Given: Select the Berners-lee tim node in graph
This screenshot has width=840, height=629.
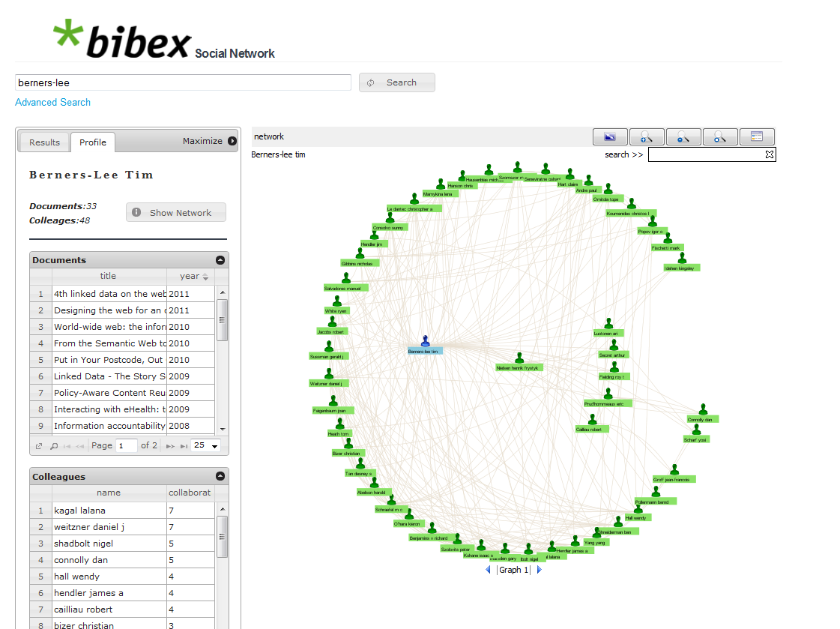Looking at the screenshot, I should click(425, 343).
